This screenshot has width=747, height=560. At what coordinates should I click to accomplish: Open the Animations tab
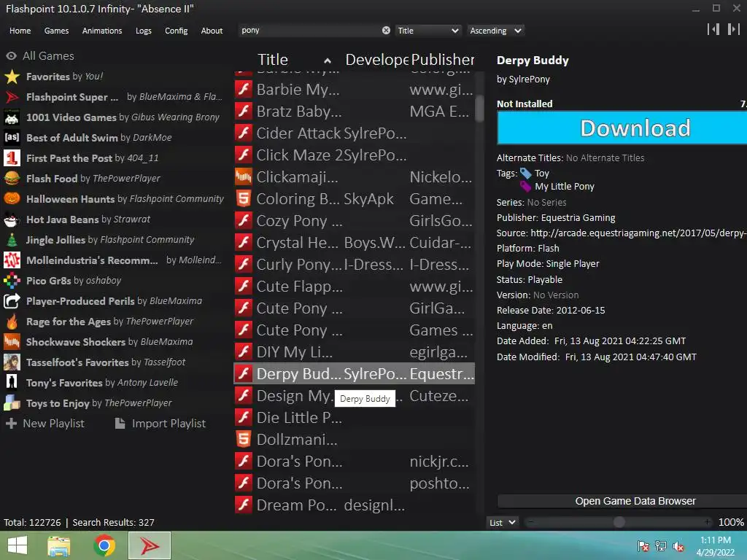pyautogui.click(x=102, y=31)
